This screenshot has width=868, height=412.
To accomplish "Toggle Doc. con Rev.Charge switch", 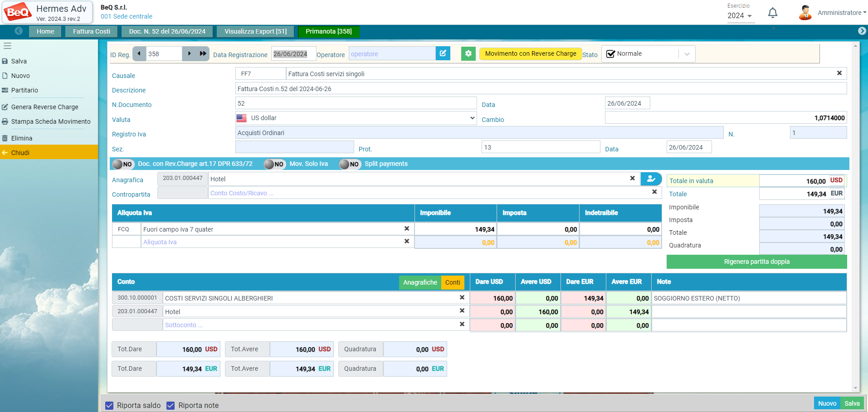I will pyautogui.click(x=123, y=164).
